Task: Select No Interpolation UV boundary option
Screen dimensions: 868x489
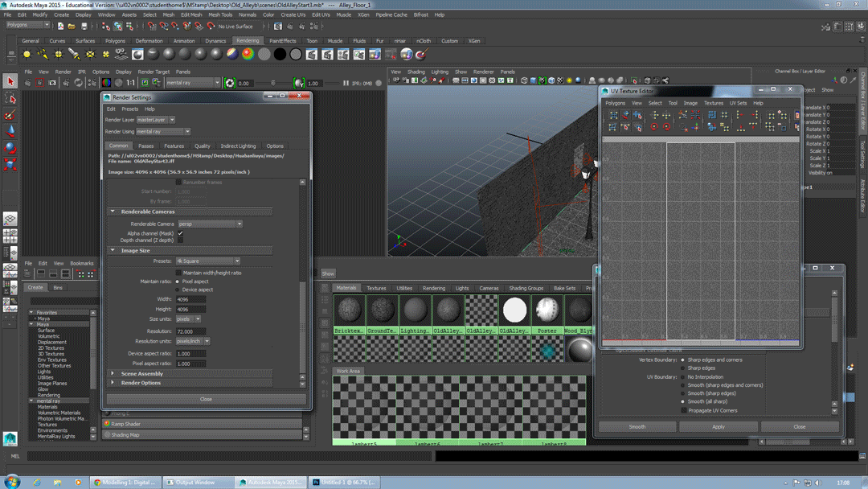Action: pos(682,377)
